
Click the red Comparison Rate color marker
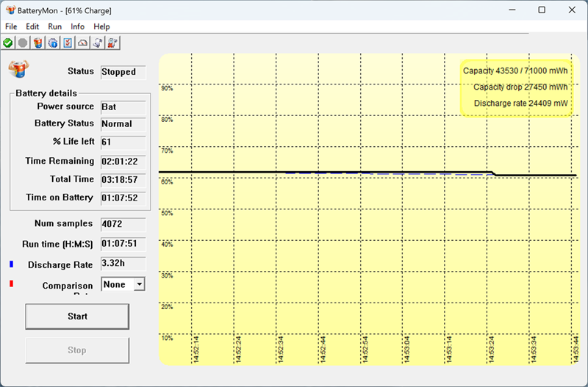[x=11, y=283]
